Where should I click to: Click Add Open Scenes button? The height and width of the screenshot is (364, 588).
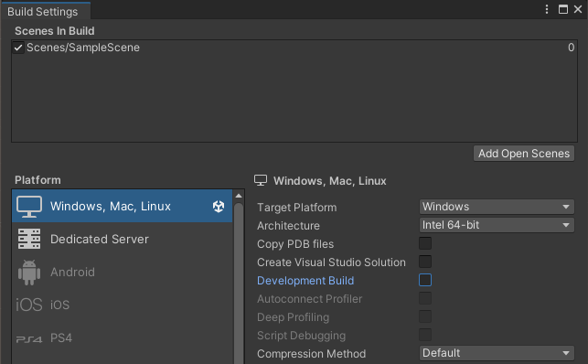(x=523, y=154)
